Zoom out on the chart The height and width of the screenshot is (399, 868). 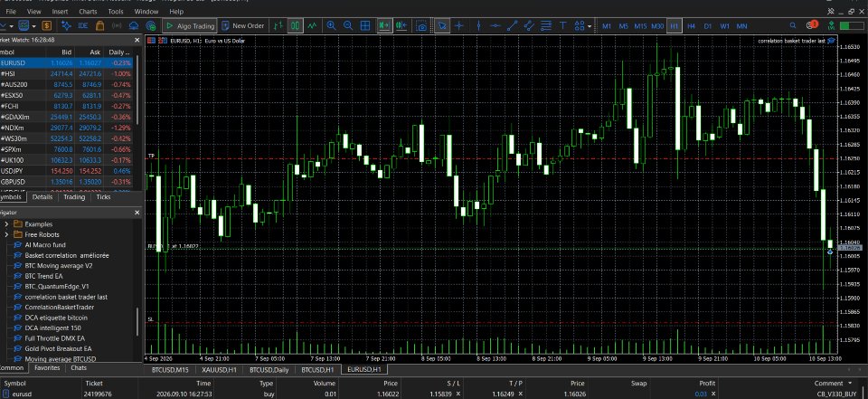(x=348, y=25)
